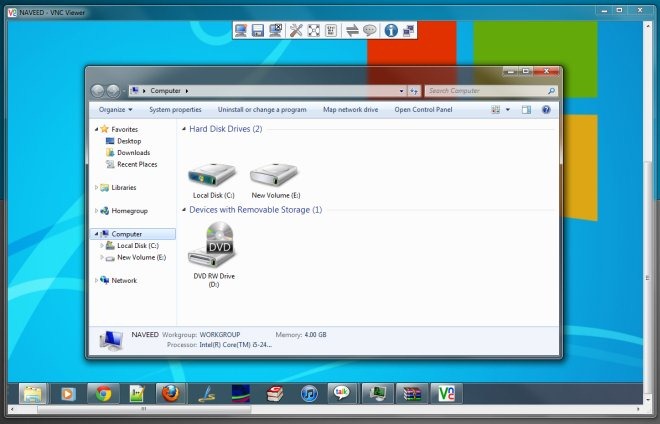Screen dimensions: 660x424
Task: Expand the Network tree node
Action: point(96,280)
